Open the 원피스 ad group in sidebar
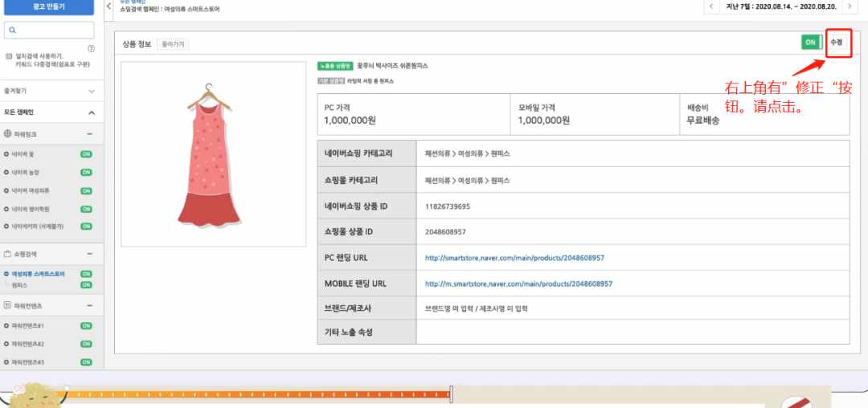 click(x=19, y=285)
